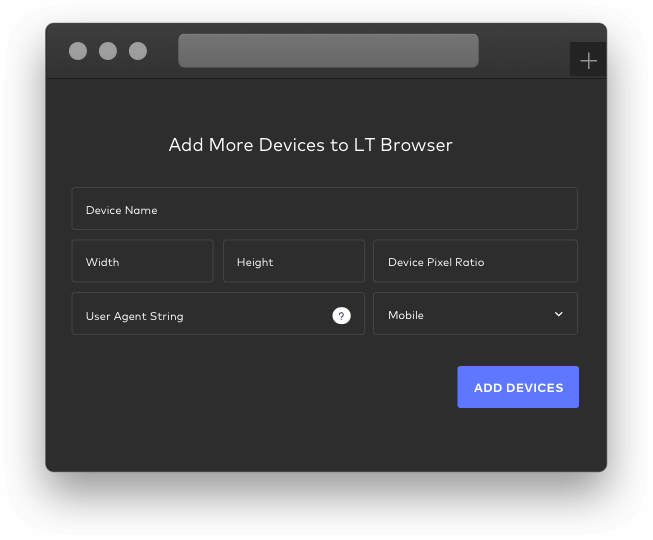653x540 pixels.
Task: Click the plus icon to add a device
Action: coord(588,60)
